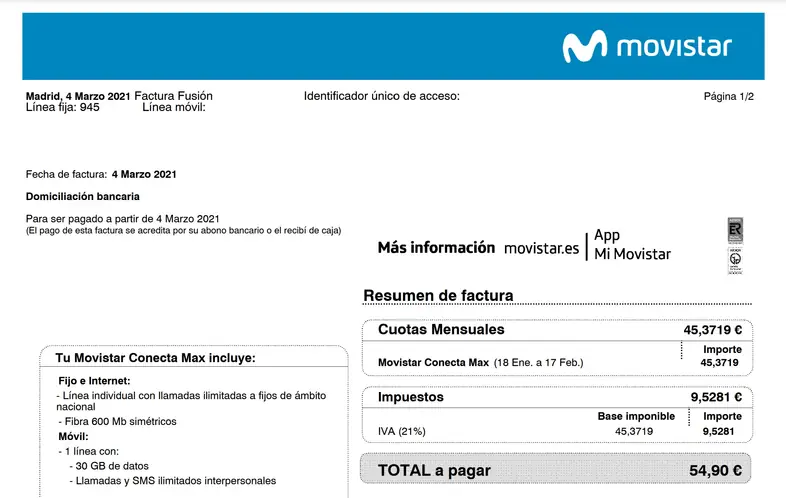Click the 'IVA (21%)' row label

[x=402, y=431]
